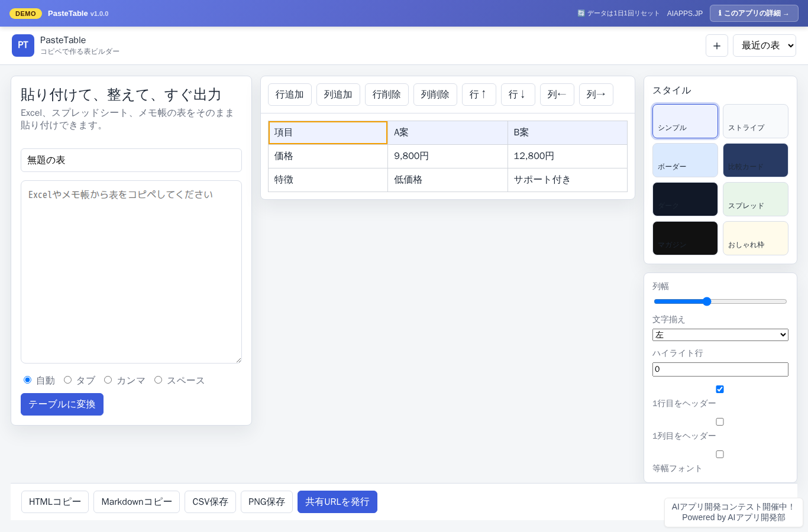Screen dimensions: 808x532
Task: Open the 最近の表 dropdown
Action: (764, 46)
